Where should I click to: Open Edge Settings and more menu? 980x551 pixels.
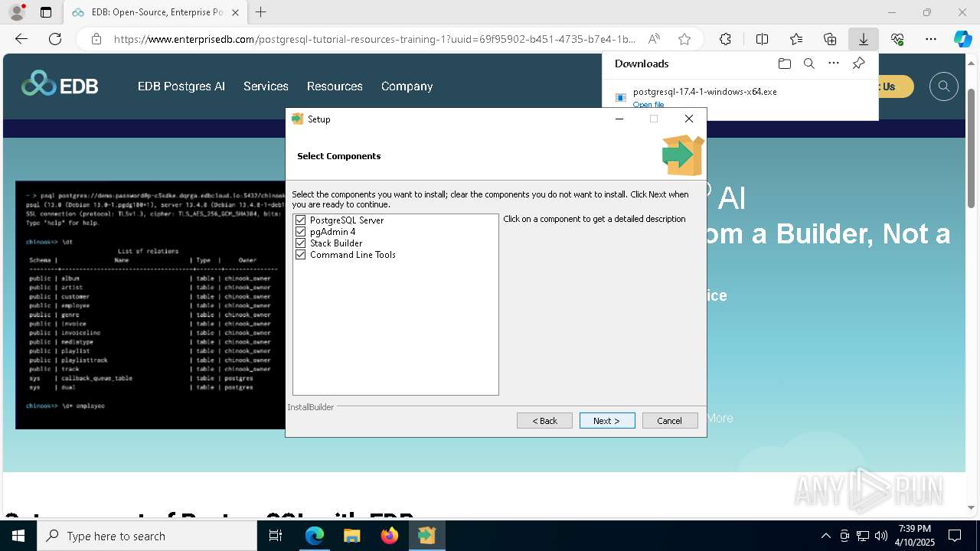click(x=931, y=39)
